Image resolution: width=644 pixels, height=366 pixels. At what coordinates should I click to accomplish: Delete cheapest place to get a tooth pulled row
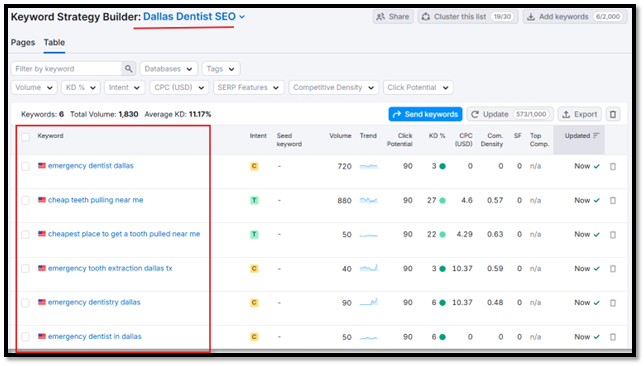(x=613, y=235)
